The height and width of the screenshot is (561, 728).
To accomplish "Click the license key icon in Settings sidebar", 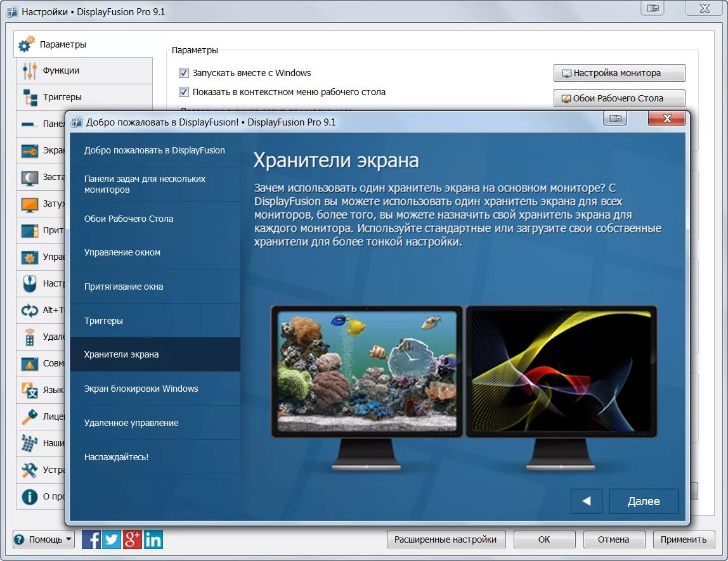I will click(30, 416).
